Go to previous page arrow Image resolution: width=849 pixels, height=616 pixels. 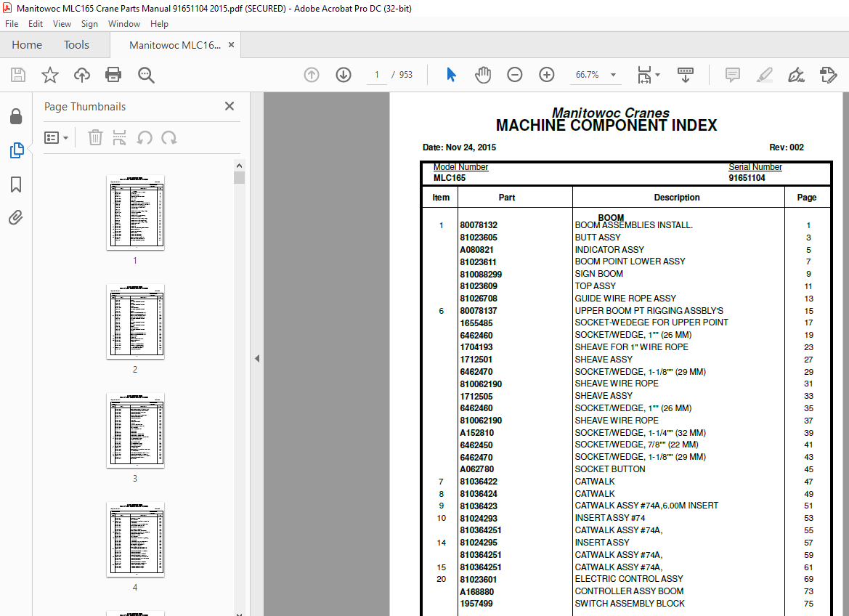point(312,75)
